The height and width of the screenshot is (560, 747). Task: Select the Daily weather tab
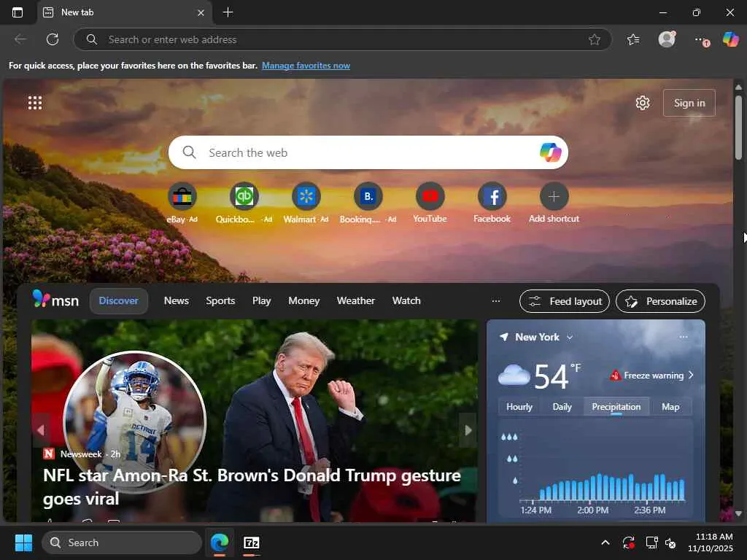coord(562,407)
